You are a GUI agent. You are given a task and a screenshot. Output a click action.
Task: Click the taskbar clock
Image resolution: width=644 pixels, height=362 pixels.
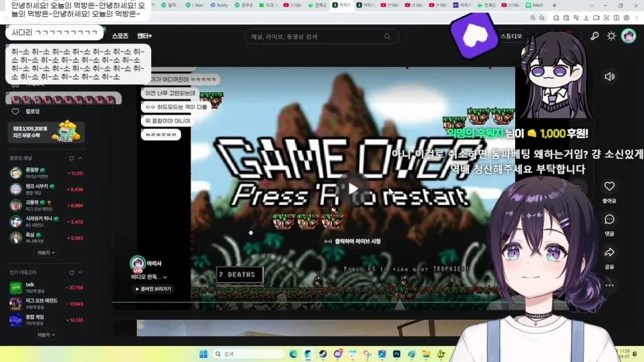point(624,354)
